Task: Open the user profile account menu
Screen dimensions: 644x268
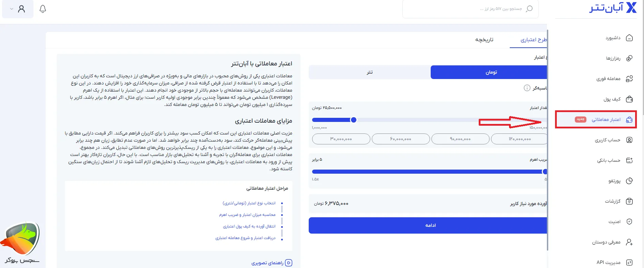Action: (18, 9)
